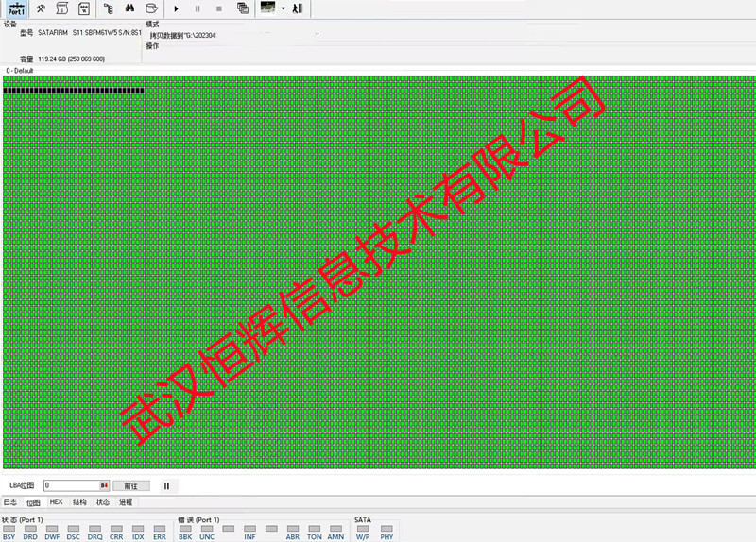The height and width of the screenshot is (542, 756).
Task: Click the map view image icon
Action: click(268, 8)
